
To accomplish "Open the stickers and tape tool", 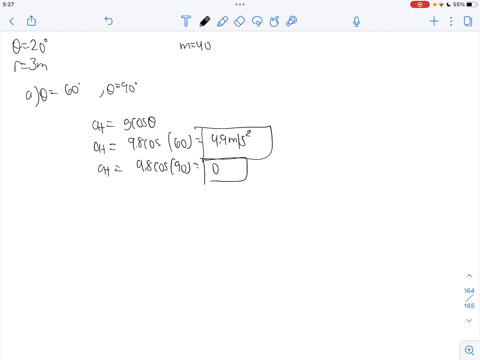I will click(292, 21).
